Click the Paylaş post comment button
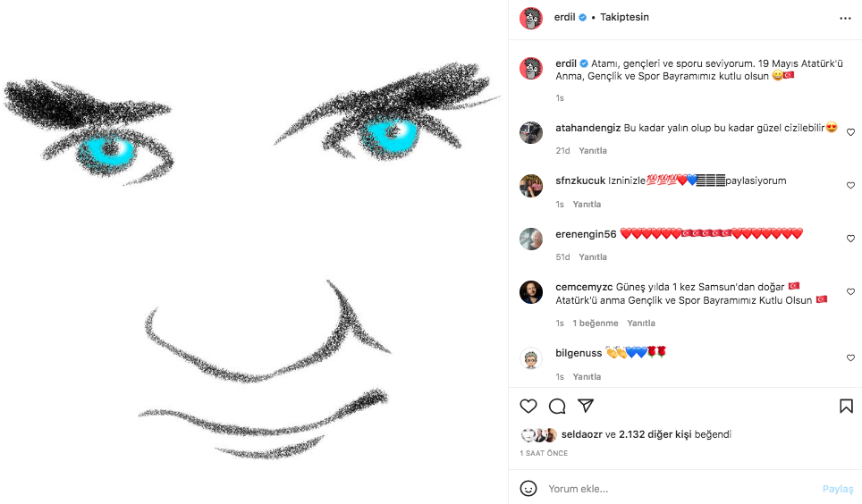 tap(838, 489)
